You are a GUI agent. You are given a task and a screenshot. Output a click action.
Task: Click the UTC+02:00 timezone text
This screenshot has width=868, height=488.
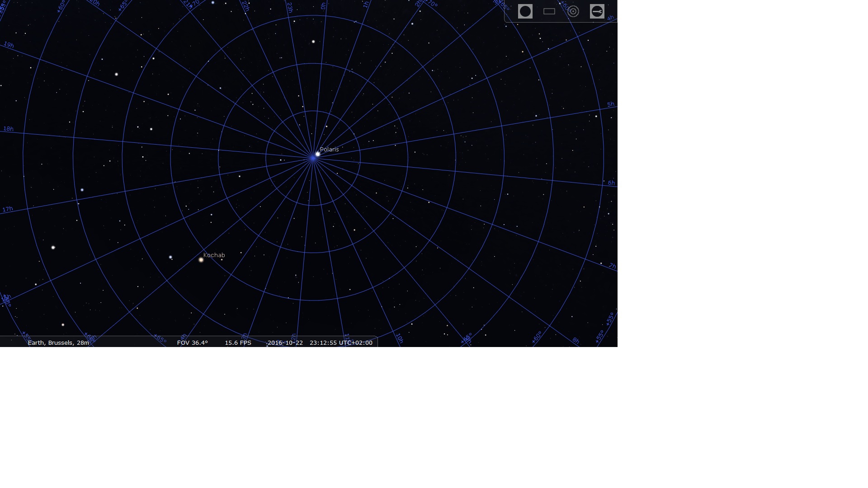click(x=355, y=343)
